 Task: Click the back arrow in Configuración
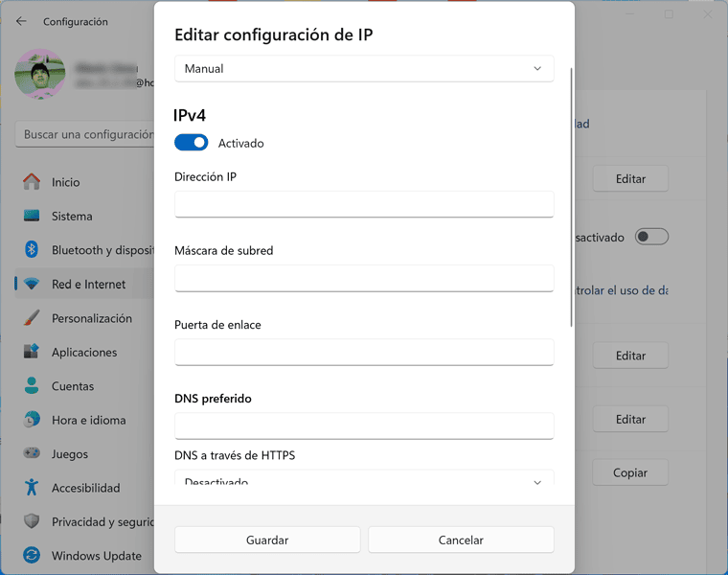pos(21,21)
